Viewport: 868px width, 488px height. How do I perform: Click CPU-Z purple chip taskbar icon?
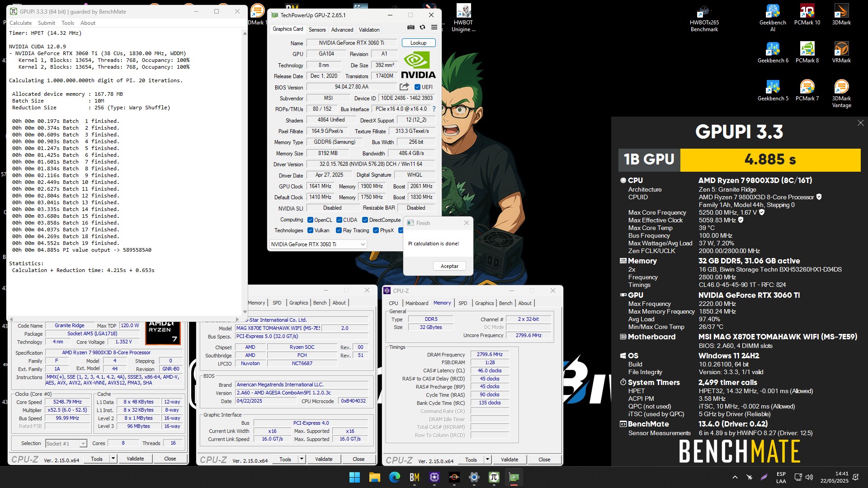[434, 477]
